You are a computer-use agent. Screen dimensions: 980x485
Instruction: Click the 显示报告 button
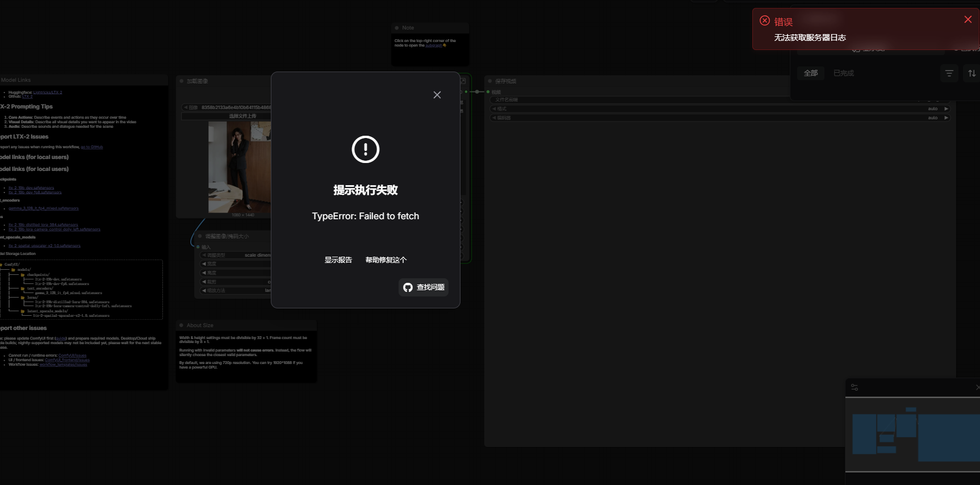338,260
